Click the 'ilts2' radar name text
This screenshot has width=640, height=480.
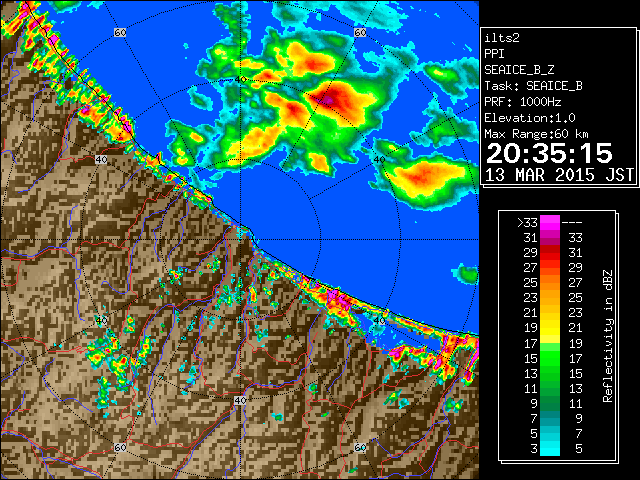click(x=502, y=38)
